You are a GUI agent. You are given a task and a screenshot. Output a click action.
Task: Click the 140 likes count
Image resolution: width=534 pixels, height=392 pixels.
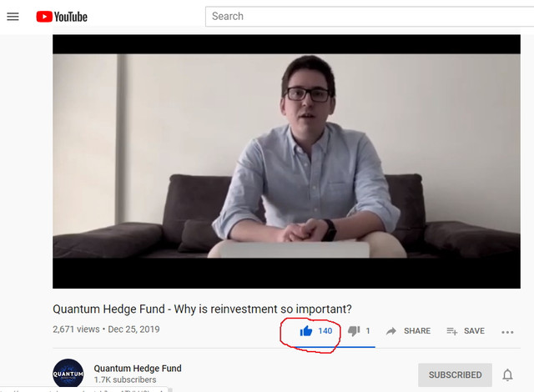[x=325, y=331]
